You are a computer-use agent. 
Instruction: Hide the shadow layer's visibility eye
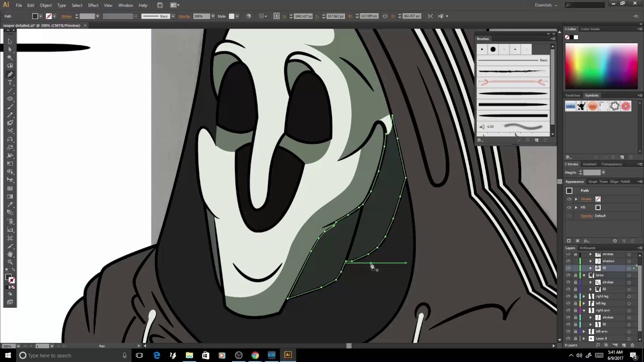pyautogui.click(x=569, y=261)
